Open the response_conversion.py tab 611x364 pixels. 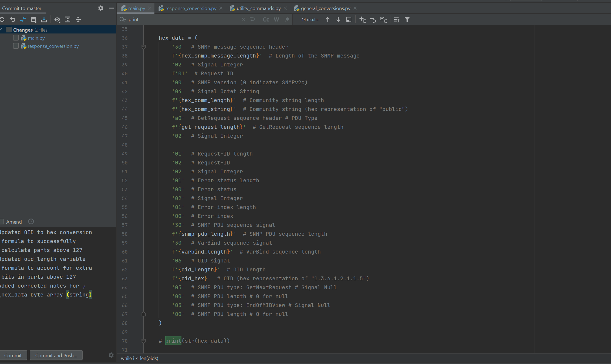coord(189,8)
